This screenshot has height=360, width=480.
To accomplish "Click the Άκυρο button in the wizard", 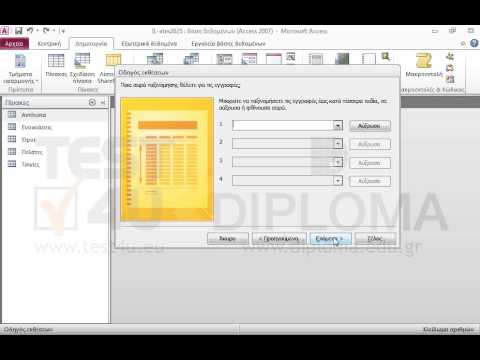I will coord(228,239).
